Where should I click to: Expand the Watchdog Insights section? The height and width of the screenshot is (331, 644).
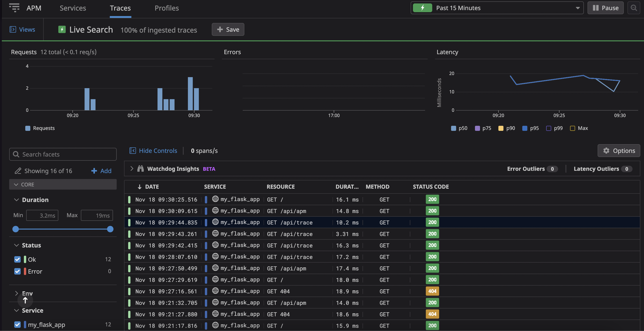[132, 169]
